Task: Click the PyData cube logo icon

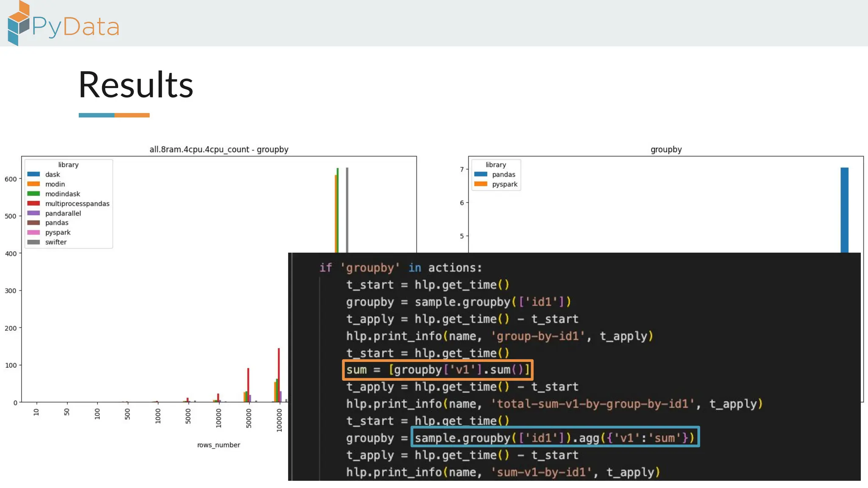Action: 19,24
